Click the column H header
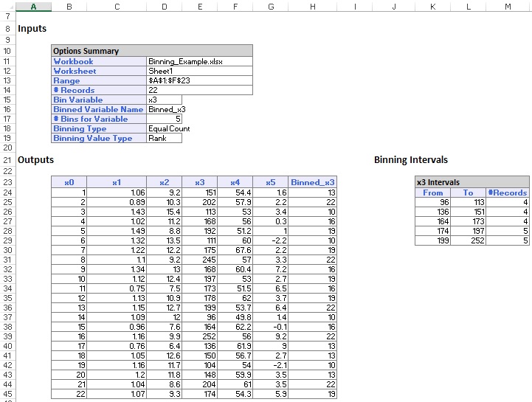 click(313, 6)
